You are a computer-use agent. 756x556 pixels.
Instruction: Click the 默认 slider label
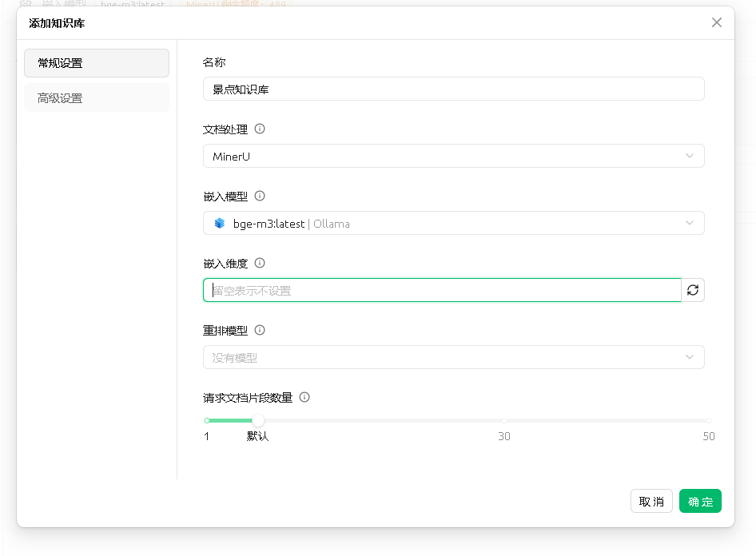coord(257,436)
